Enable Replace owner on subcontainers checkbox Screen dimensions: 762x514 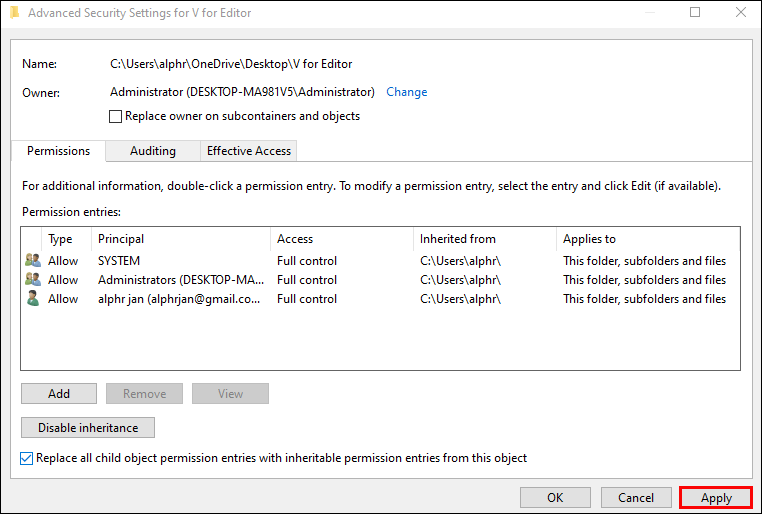pos(116,116)
